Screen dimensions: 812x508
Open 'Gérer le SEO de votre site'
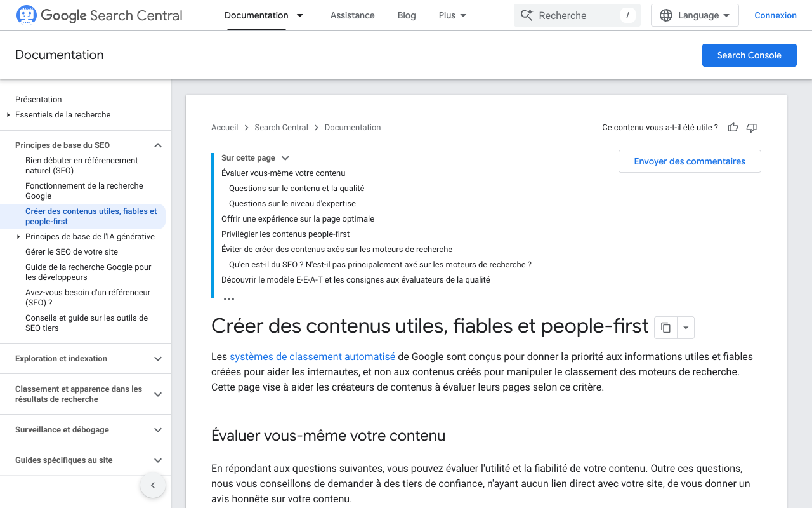pos(72,252)
